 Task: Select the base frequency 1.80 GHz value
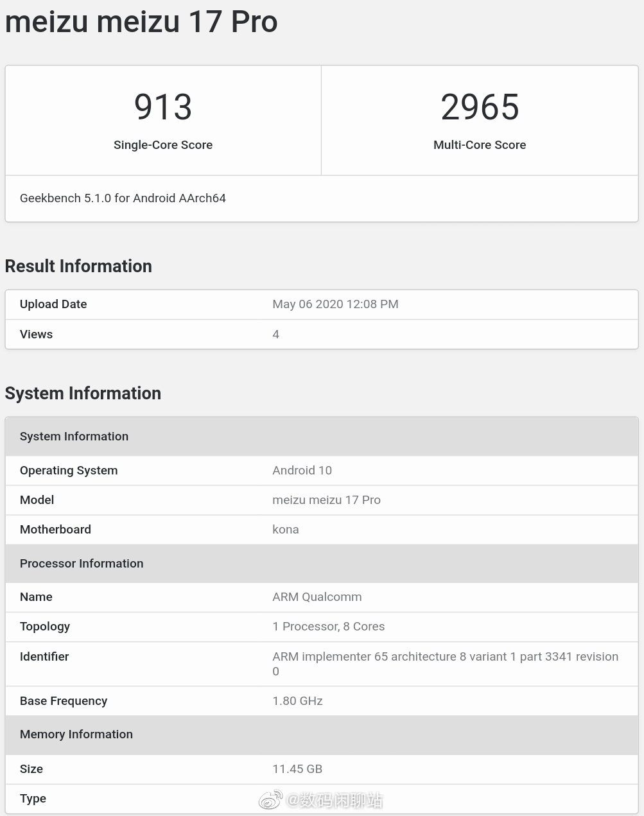coord(297,701)
